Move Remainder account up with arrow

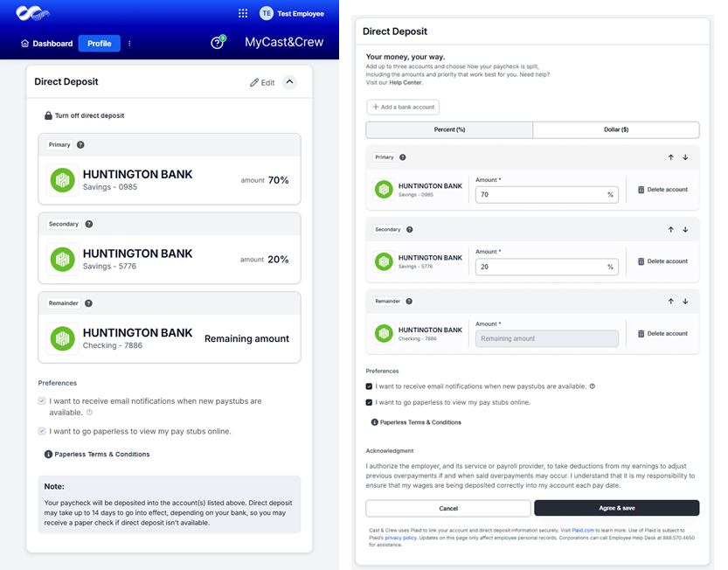671,302
